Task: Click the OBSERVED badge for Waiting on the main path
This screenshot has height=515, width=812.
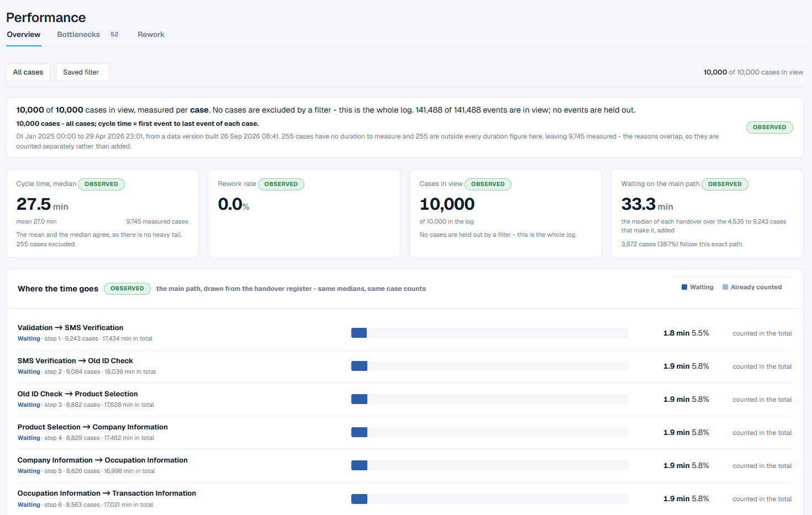Action: click(x=725, y=184)
